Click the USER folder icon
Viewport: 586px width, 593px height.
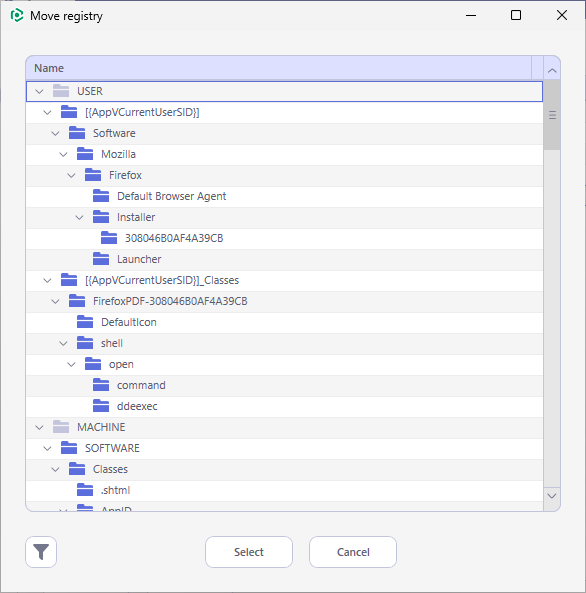[61, 91]
